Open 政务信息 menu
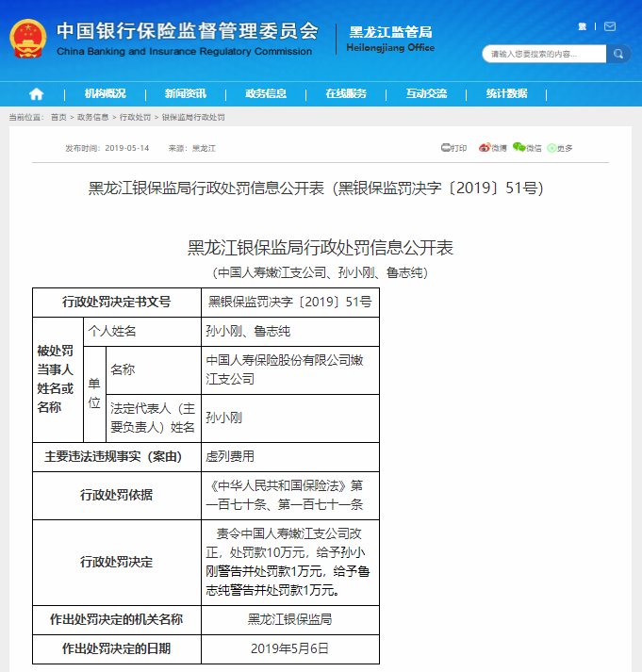Image resolution: width=642 pixels, height=672 pixels. pyautogui.click(x=266, y=93)
